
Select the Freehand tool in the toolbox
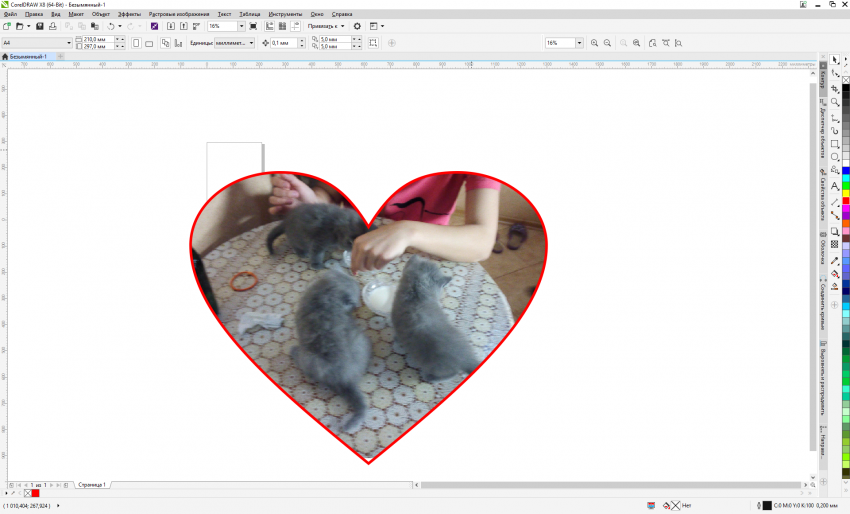pyautogui.click(x=835, y=117)
